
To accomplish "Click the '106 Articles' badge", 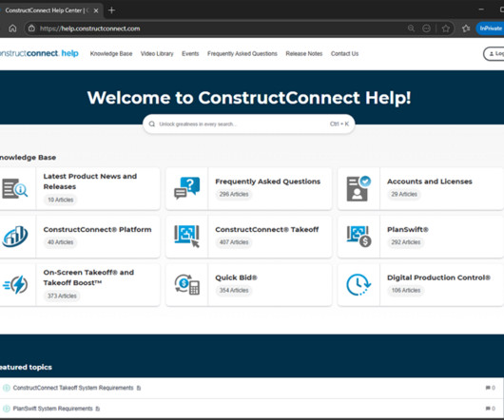I will pos(406,290).
